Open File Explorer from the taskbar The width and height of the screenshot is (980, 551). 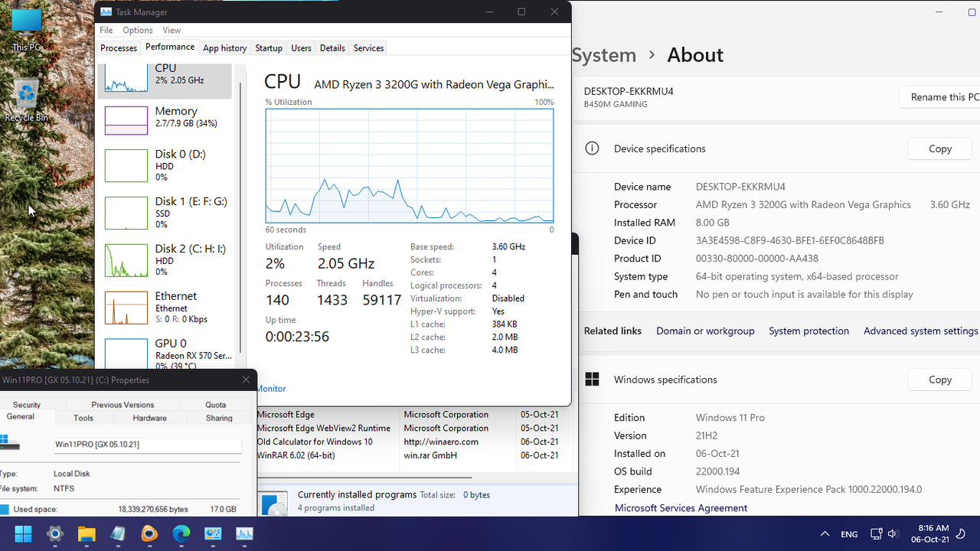point(86,533)
